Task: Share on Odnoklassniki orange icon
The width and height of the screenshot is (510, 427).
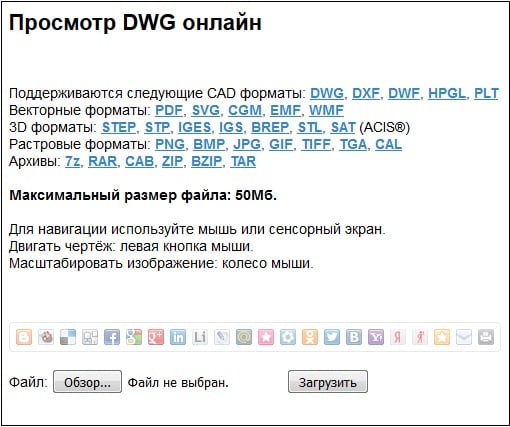Action: click(310, 337)
